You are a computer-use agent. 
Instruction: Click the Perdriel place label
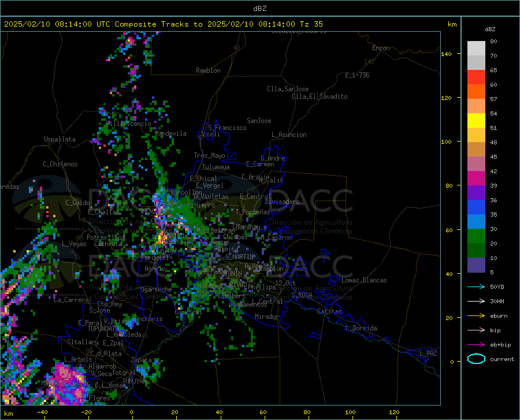tap(155, 257)
